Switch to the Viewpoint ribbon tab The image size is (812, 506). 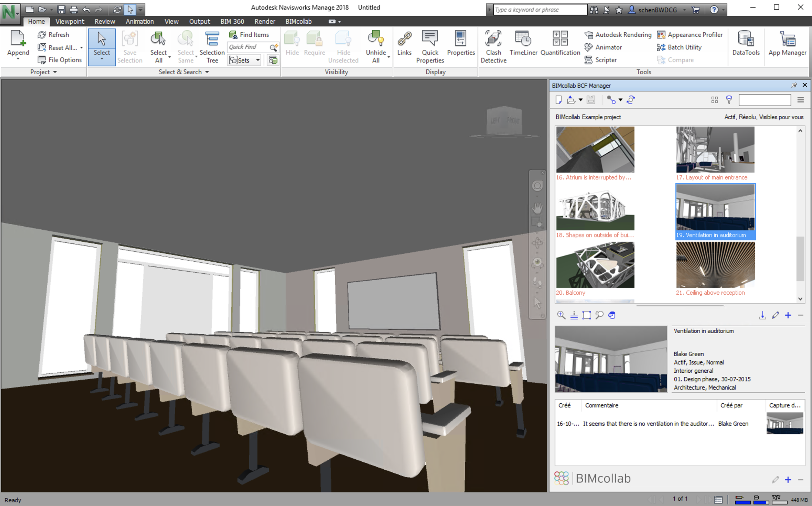70,22
